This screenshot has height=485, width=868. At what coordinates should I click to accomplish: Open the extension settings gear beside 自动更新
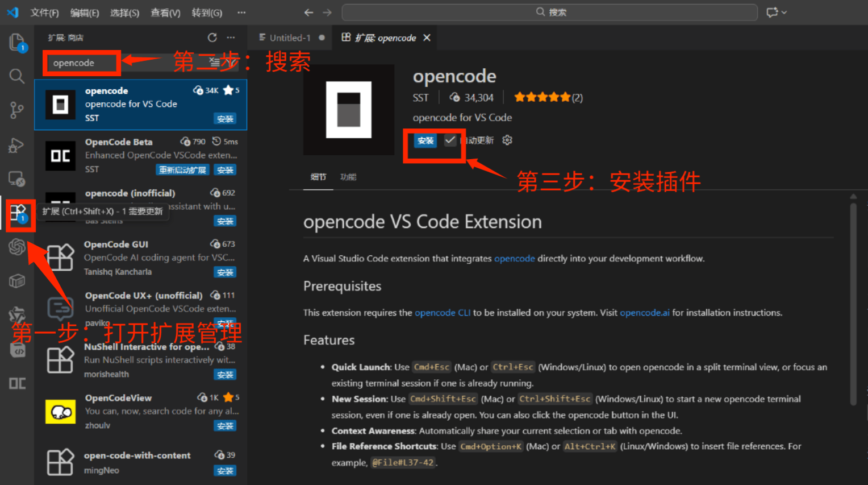pyautogui.click(x=507, y=140)
